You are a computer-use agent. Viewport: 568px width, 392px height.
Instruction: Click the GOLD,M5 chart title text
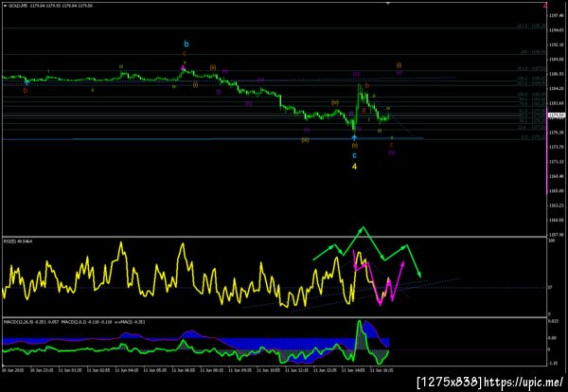pos(16,6)
